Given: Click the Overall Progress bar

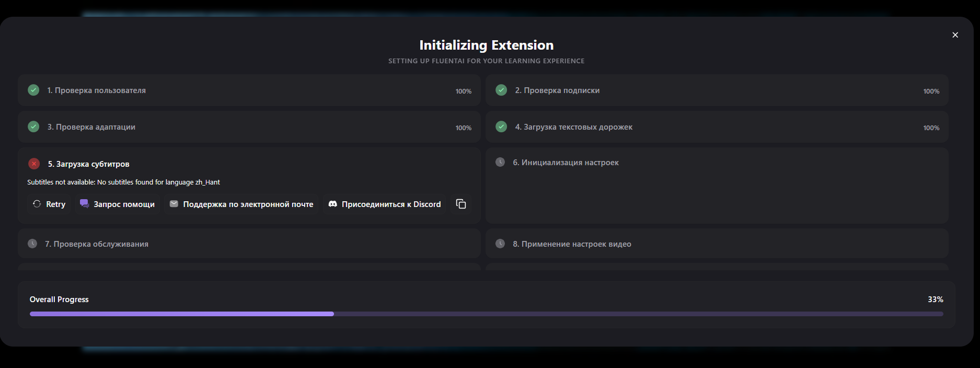Looking at the screenshot, I should (487, 314).
